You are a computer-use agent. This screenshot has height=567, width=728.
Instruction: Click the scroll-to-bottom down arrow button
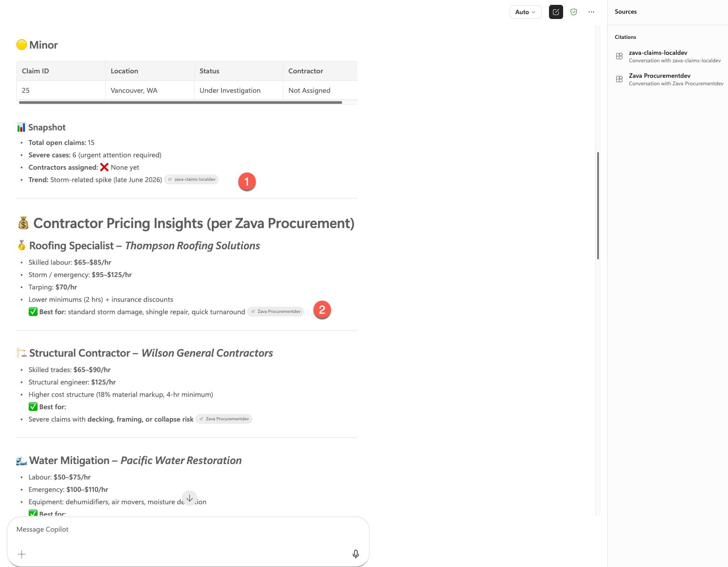coord(190,498)
